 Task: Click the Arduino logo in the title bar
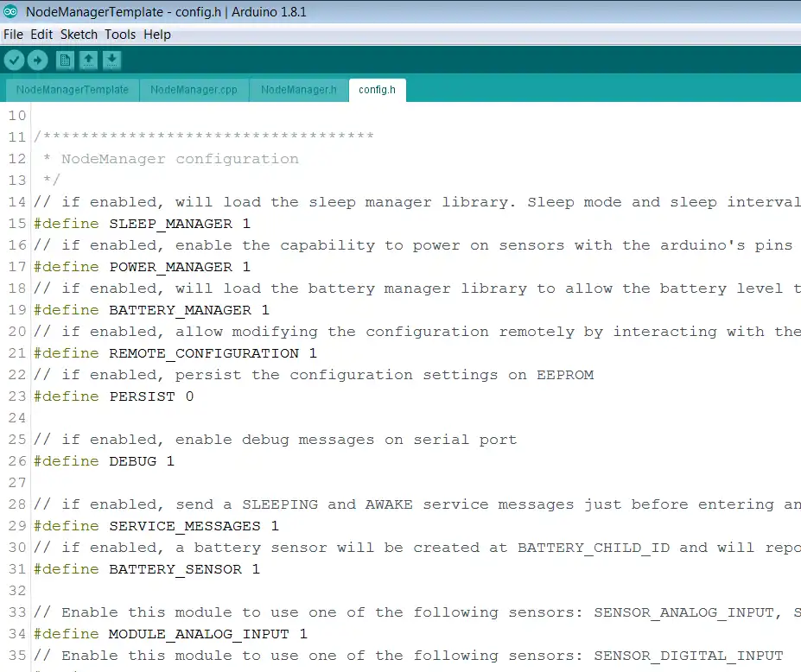pyautogui.click(x=10, y=11)
